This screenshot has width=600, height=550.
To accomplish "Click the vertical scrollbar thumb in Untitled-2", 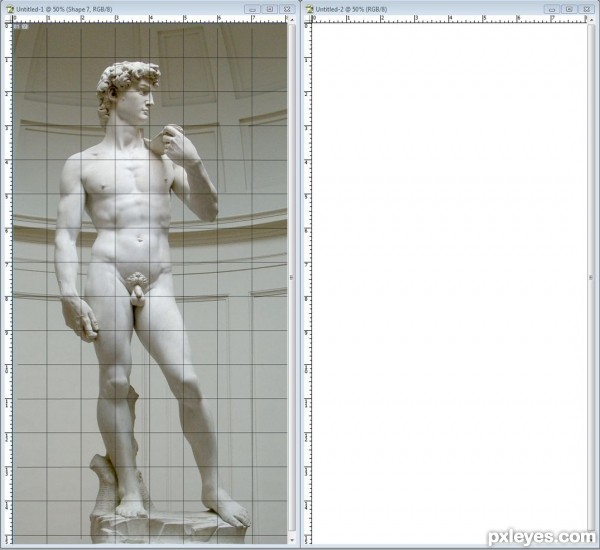I will coord(592,277).
